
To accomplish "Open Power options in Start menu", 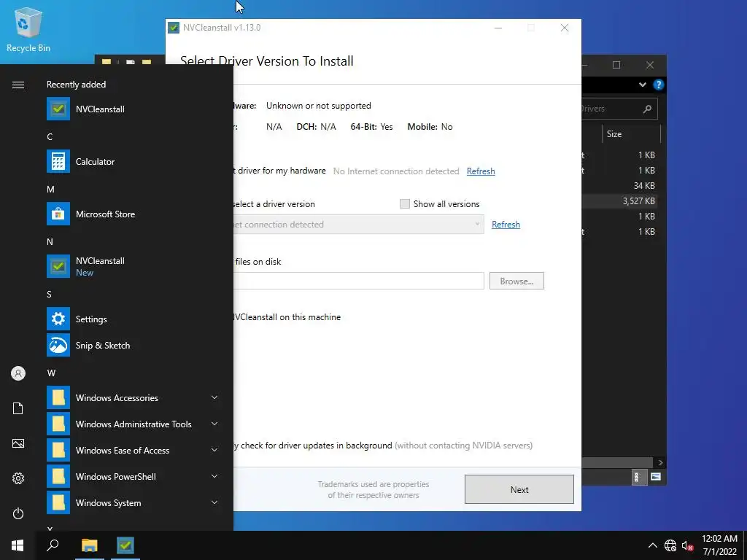I will click(18, 513).
